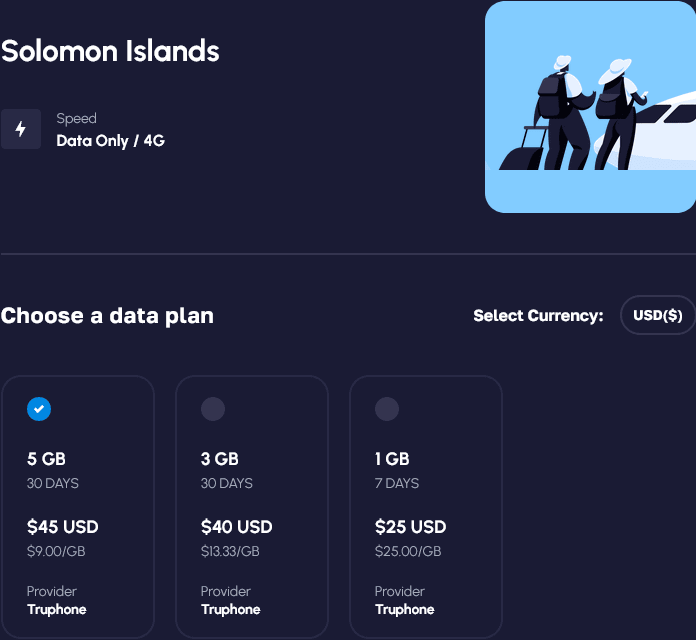The height and width of the screenshot is (640, 696).
Task: Click the Choose a data plan heading
Action: tap(107, 316)
